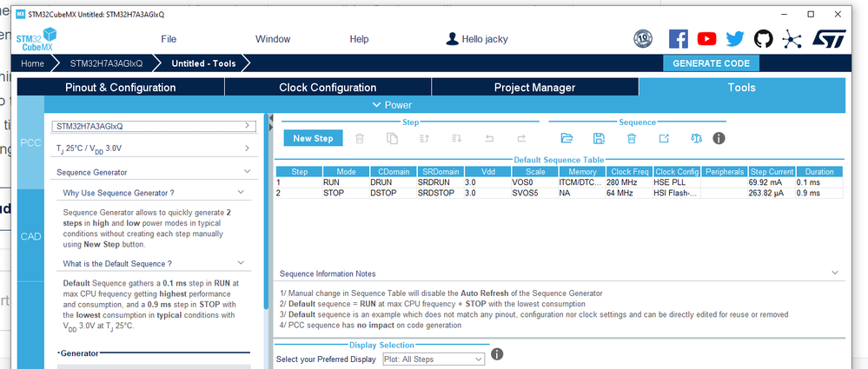
Task: Duplicate the selected step with copy icon
Action: click(392, 138)
